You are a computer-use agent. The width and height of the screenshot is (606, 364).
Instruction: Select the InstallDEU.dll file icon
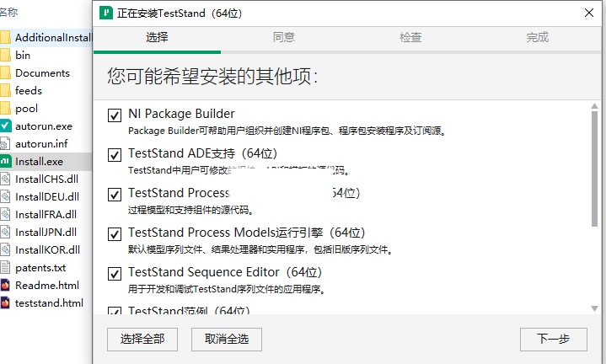(5, 196)
